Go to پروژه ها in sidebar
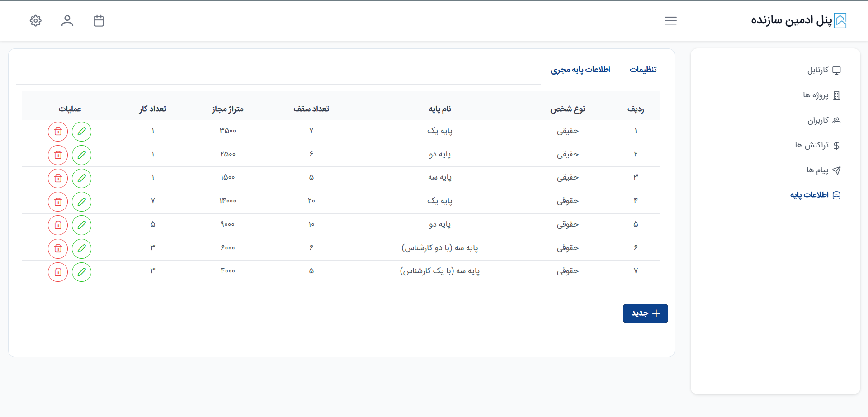The height and width of the screenshot is (417, 868). (821, 95)
